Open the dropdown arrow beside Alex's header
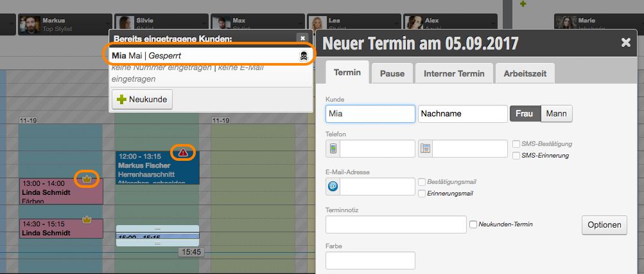 [493, 24]
